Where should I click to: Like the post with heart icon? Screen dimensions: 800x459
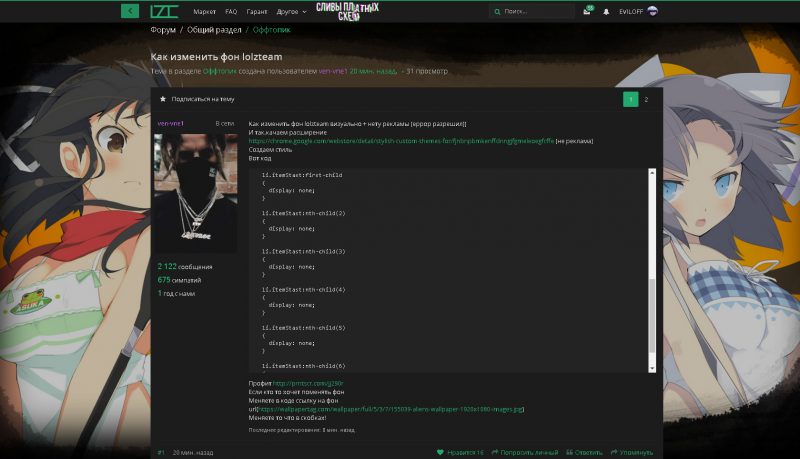[440, 452]
